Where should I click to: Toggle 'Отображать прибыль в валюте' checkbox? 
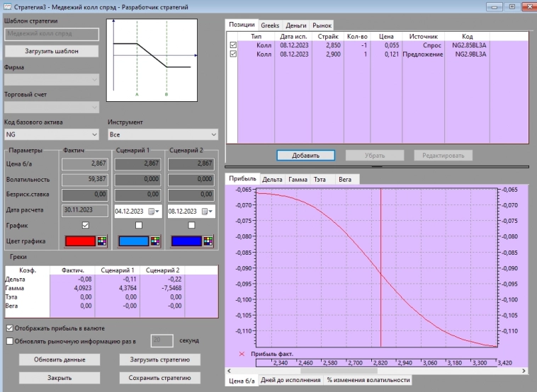9,328
